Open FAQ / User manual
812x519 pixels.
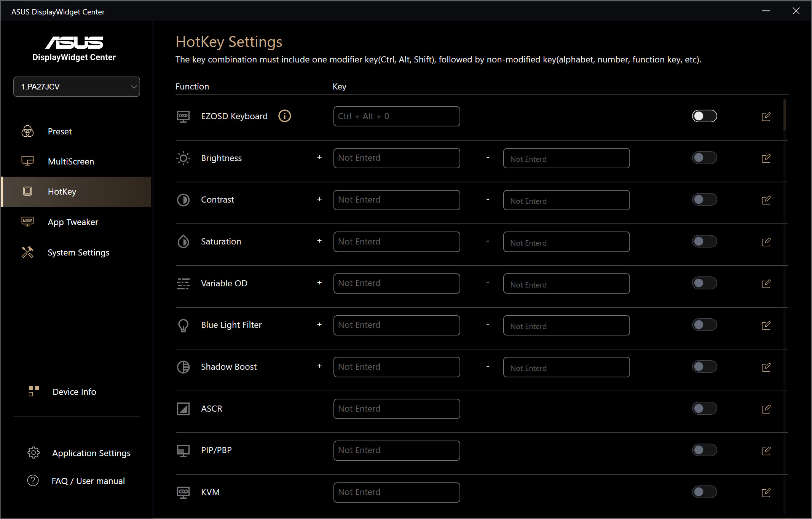pyautogui.click(x=88, y=481)
